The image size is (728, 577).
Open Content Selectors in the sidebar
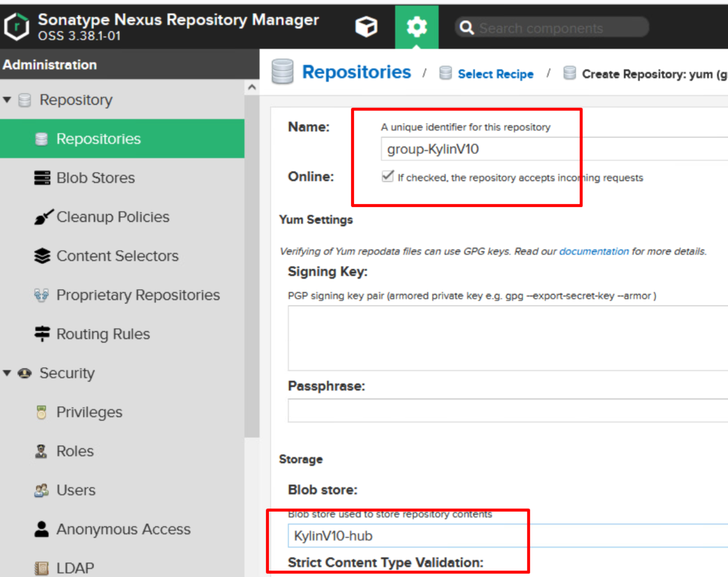[x=118, y=256]
